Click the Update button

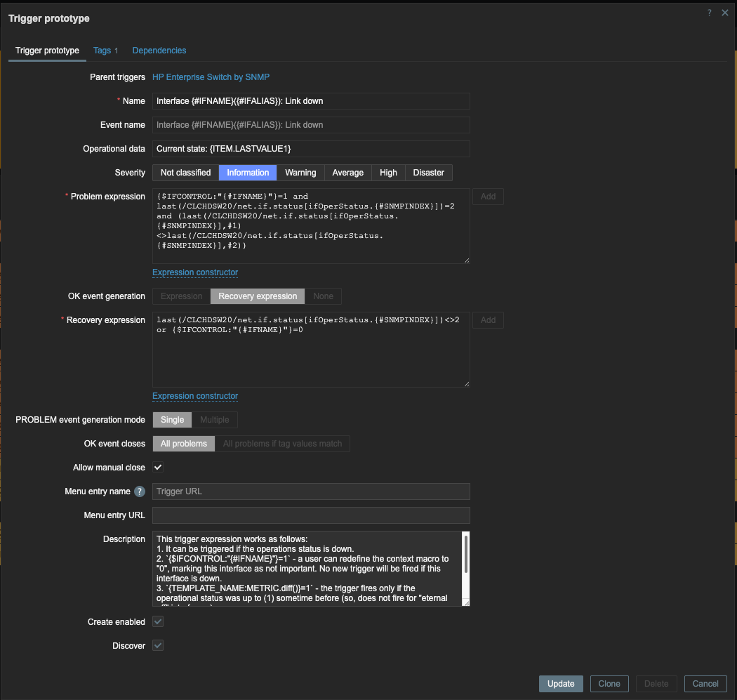point(561,684)
